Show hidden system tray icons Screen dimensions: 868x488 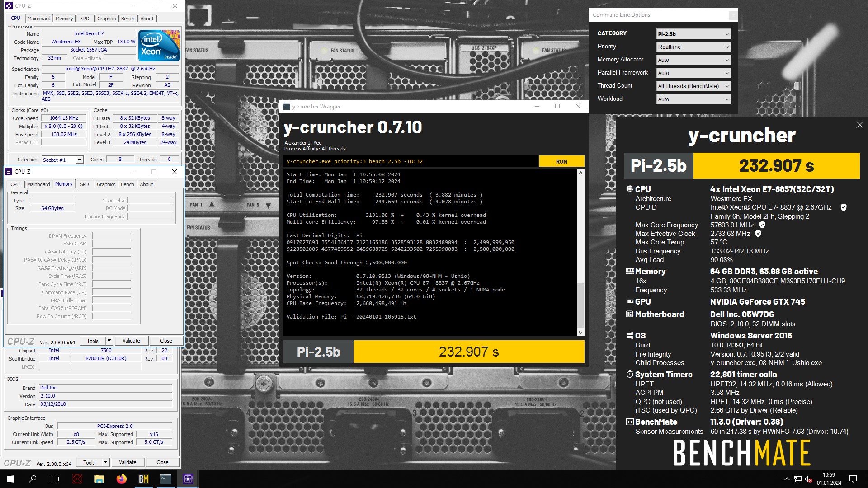(x=787, y=479)
